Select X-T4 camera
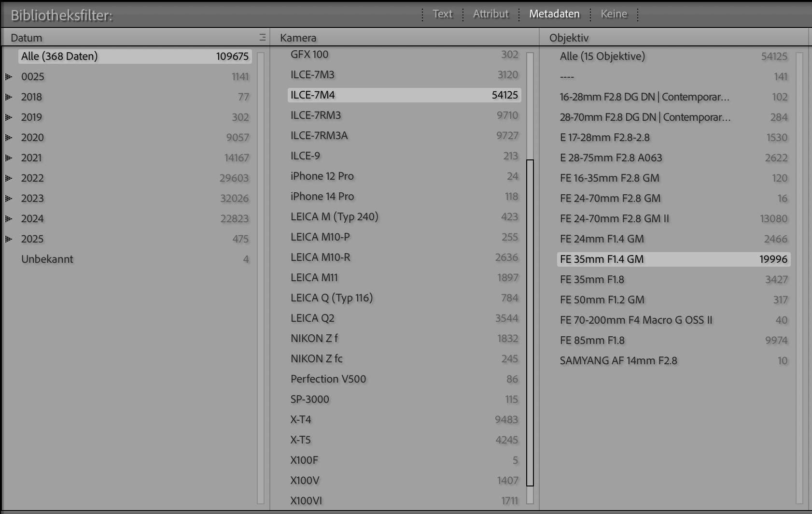This screenshot has height=514, width=812. (x=405, y=419)
